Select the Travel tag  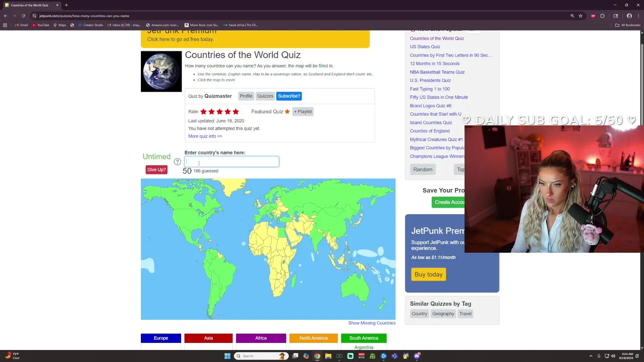pos(465,314)
